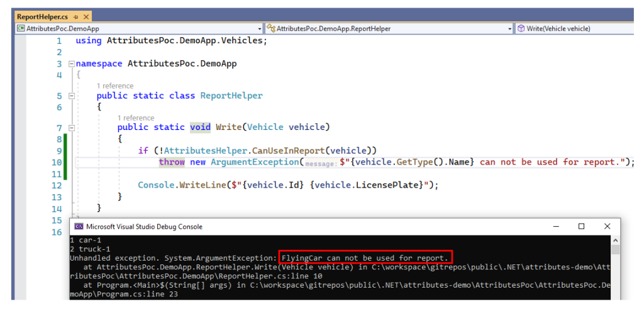This screenshot has height=314, width=644.
Task: Collapse the ReportHelper class block
Action: pos(72,96)
